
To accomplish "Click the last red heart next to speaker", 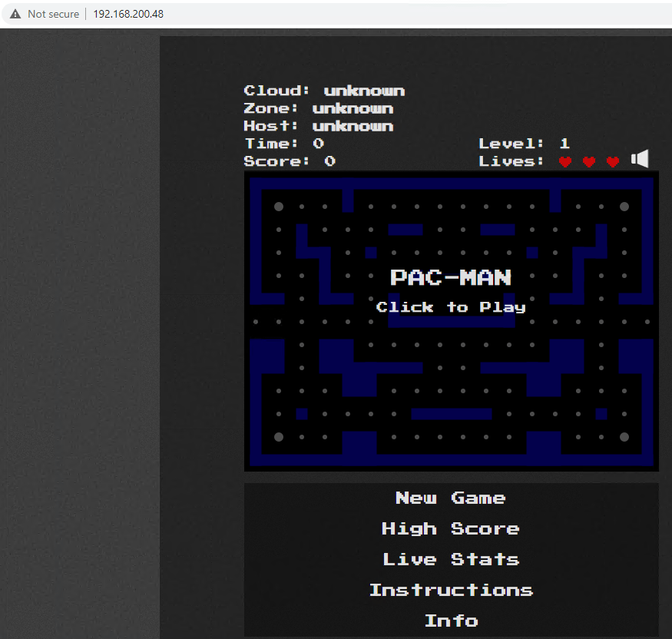I will [x=613, y=161].
